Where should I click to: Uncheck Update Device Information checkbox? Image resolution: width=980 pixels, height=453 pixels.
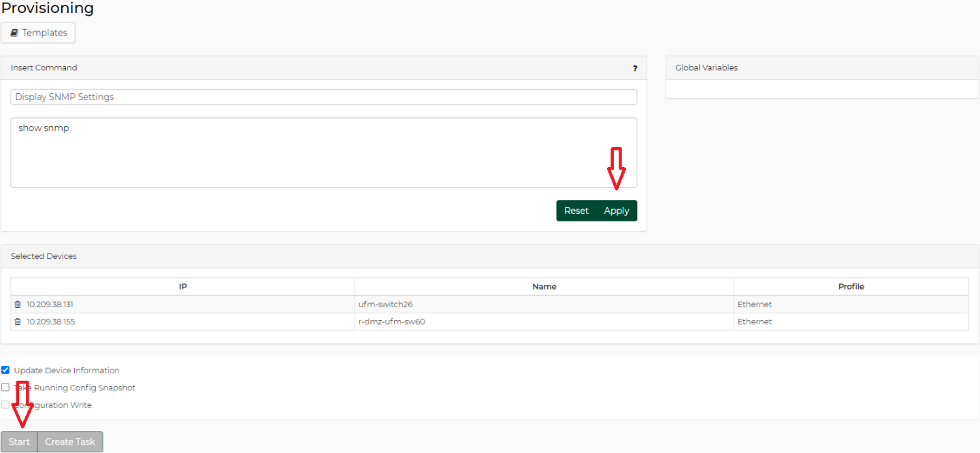tap(5, 370)
